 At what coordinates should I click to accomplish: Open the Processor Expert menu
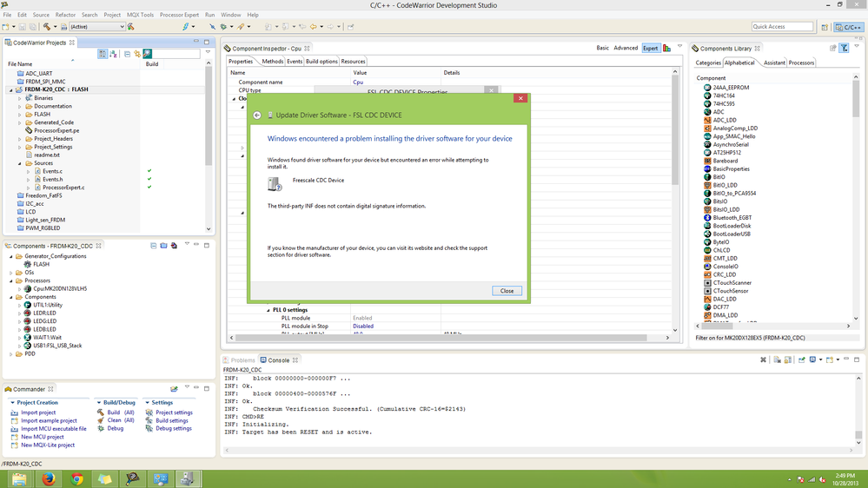[179, 15]
